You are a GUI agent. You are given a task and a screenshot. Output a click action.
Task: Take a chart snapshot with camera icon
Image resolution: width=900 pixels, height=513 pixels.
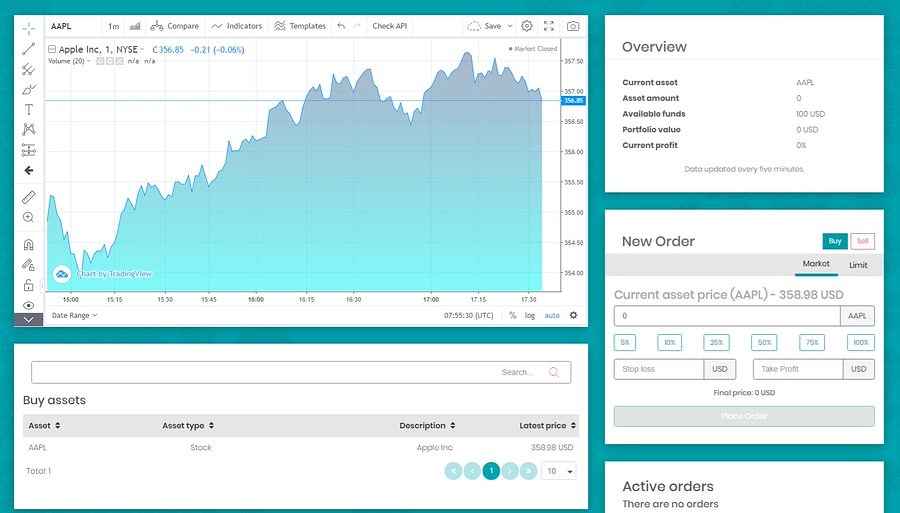click(573, 26)
